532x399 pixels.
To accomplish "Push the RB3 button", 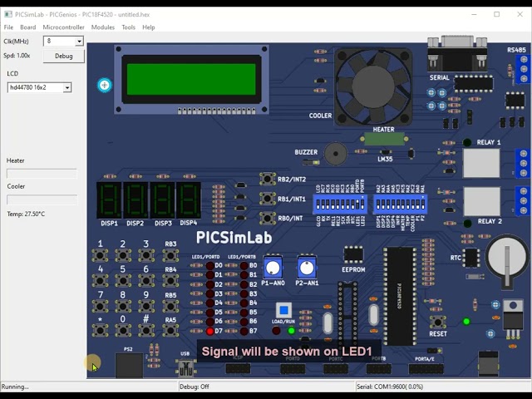I will click(x=170, y=255).
